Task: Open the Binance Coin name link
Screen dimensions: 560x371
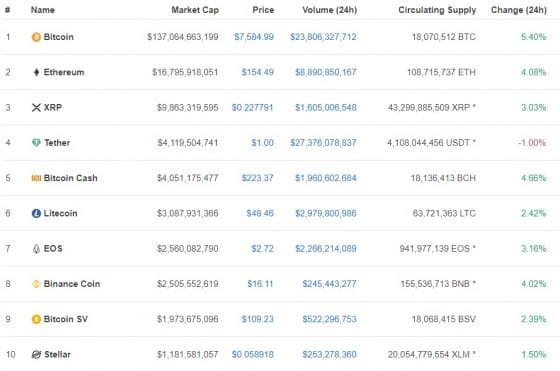Action: tap(72, 284)
